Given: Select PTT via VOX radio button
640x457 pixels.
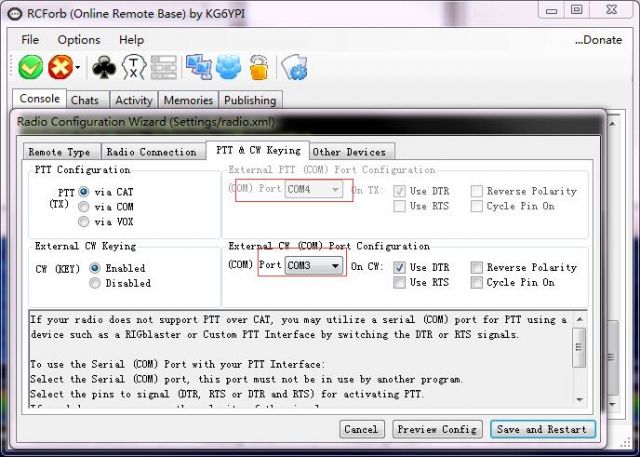Looking at the screenshot, I should (84, 222).
